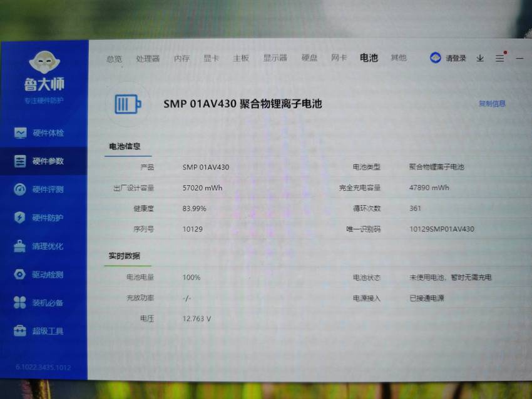The width and height of the screenshot is (532, 399).
Task: Click the 电压 field label
Action: [x=147, y=319]
